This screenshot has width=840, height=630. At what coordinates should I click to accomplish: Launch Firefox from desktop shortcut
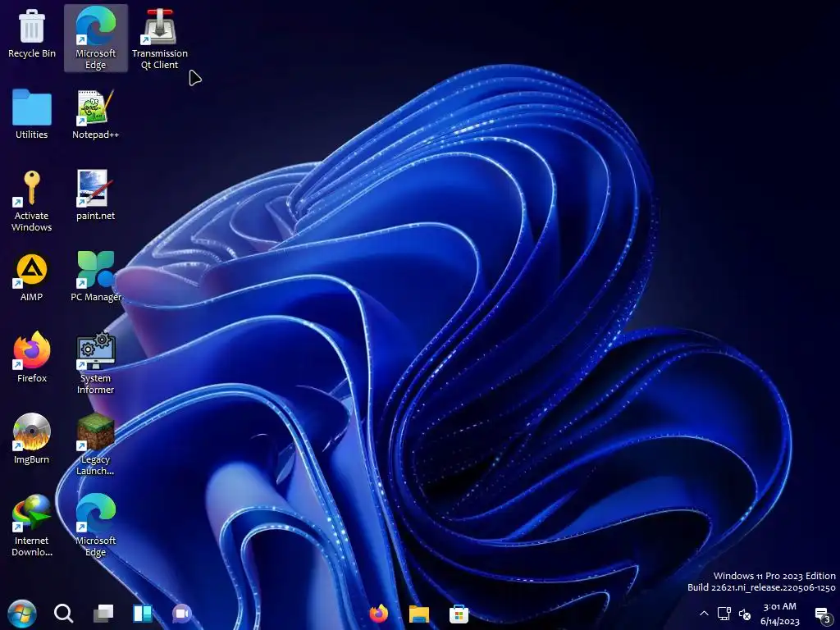(32, 358)
